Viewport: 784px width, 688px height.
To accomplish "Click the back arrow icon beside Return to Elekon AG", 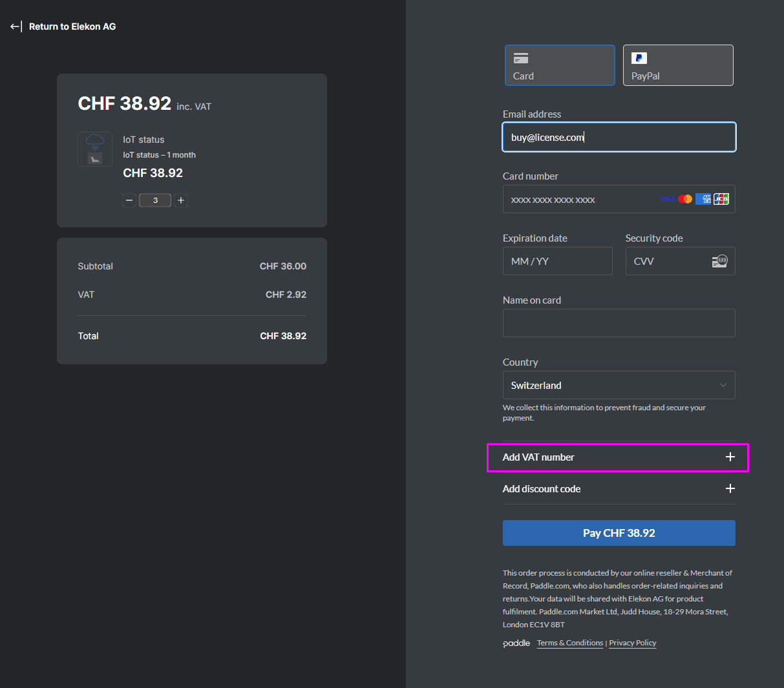I will coord(16,26).
